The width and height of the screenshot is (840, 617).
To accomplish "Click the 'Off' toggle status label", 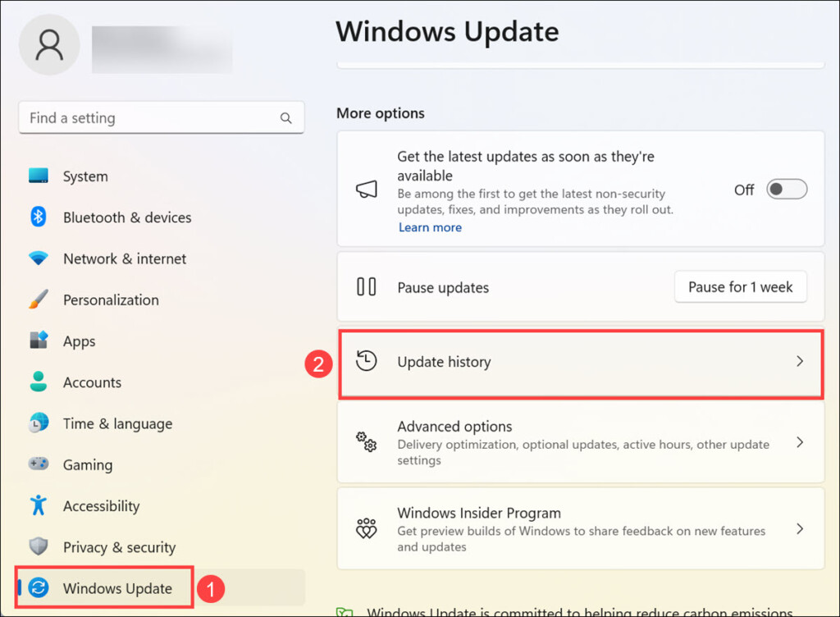I will [744, 190].
